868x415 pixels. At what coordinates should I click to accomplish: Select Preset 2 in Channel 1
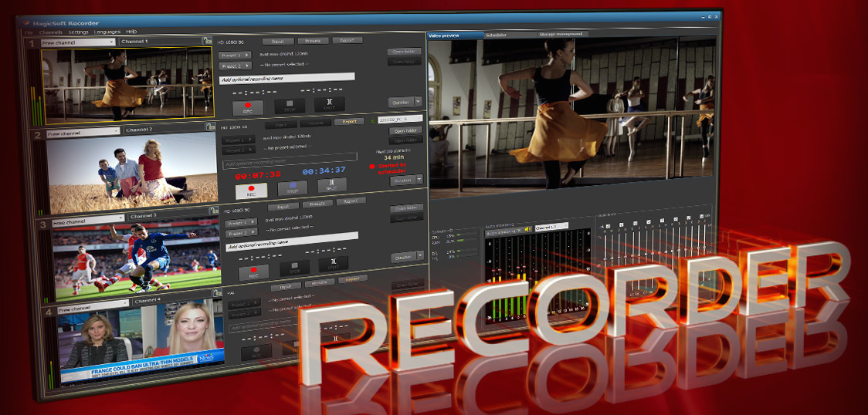coord(236,66)
